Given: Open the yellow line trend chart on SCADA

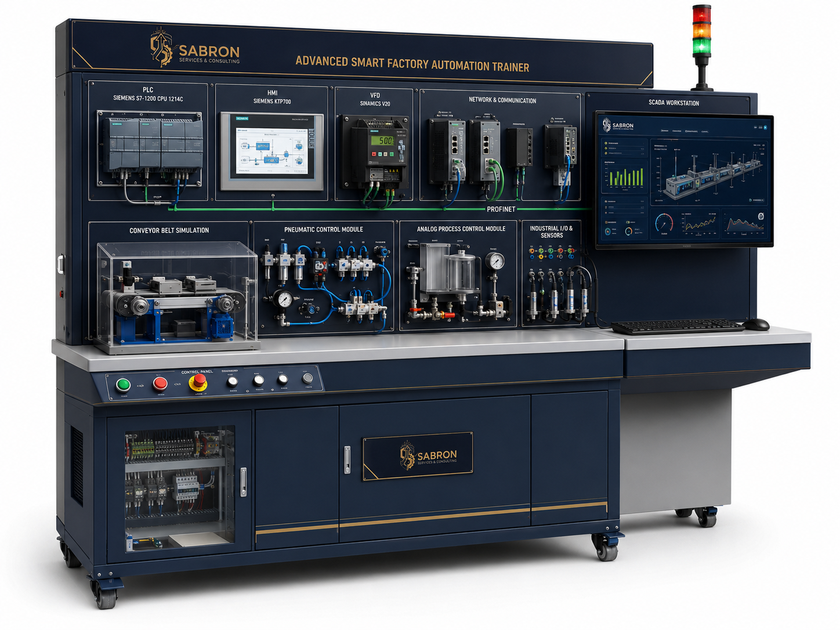Looking at the screenshot, I should point(699,223).
